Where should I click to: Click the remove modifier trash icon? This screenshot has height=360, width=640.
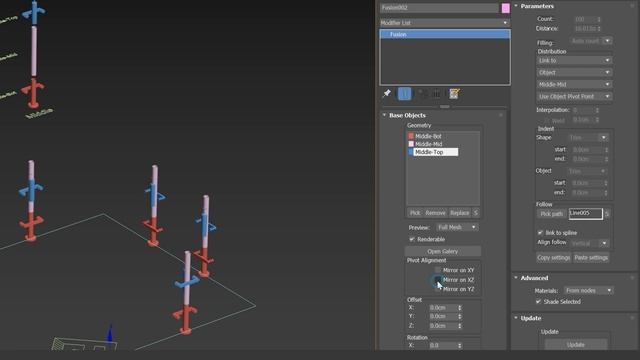pos(436,94)
